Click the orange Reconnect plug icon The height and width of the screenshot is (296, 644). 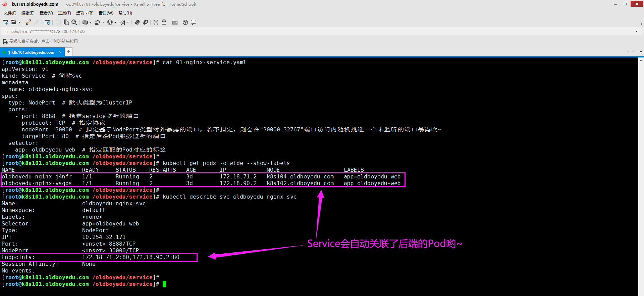(x=29, y=22)
